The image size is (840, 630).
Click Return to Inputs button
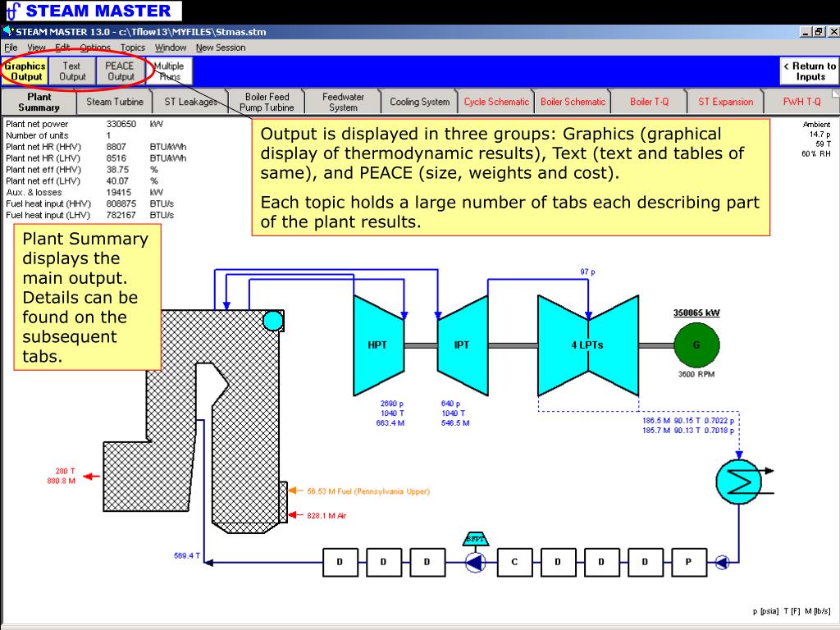pos(810,71)
